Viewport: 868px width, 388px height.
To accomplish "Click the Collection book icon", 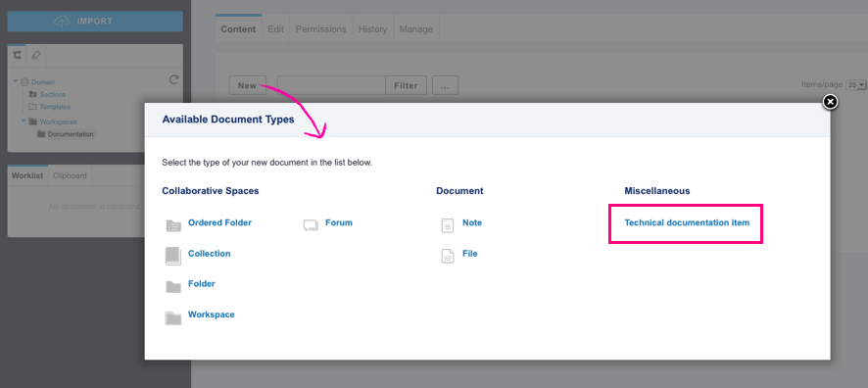I will coord(173,256).
